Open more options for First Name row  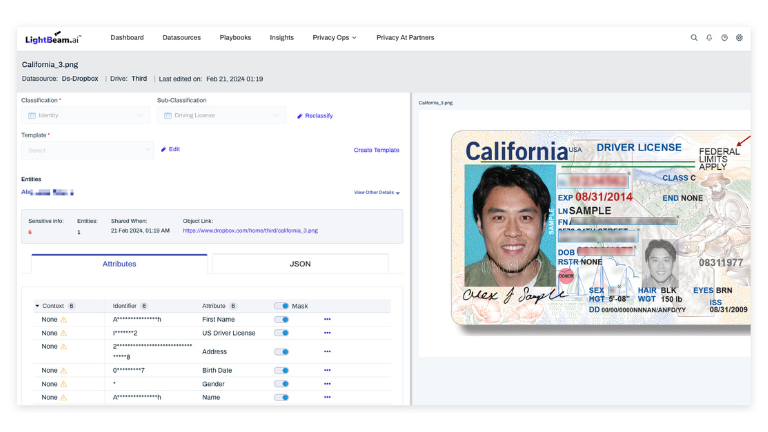[x=327, y=319]
